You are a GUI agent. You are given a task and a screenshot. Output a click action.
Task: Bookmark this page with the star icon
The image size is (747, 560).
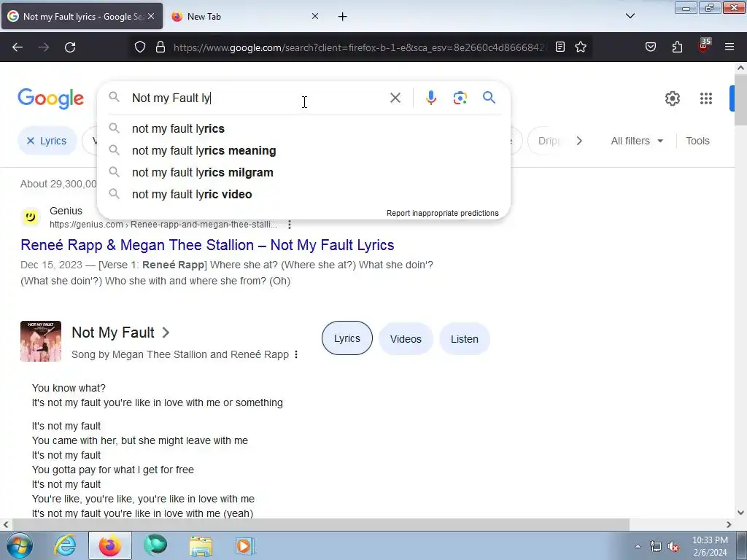pyautogui.click(x=580, y=47)
